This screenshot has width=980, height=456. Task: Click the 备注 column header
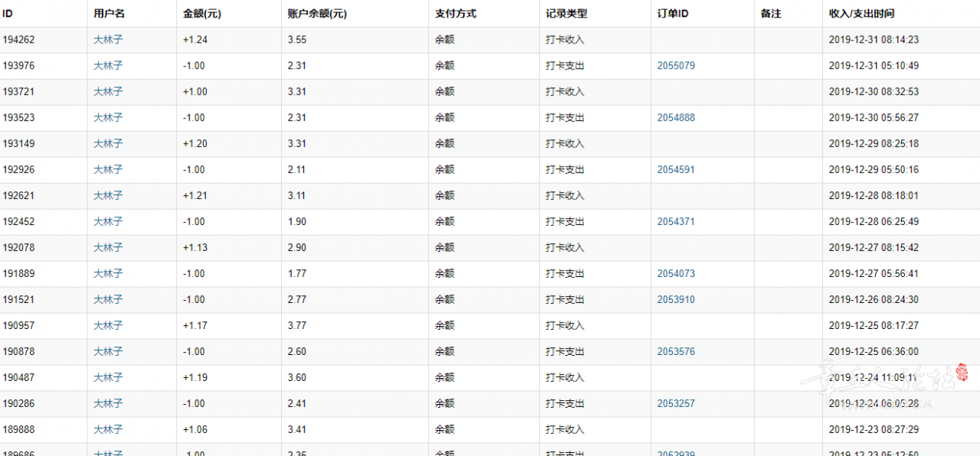click(x=771, y=14)
